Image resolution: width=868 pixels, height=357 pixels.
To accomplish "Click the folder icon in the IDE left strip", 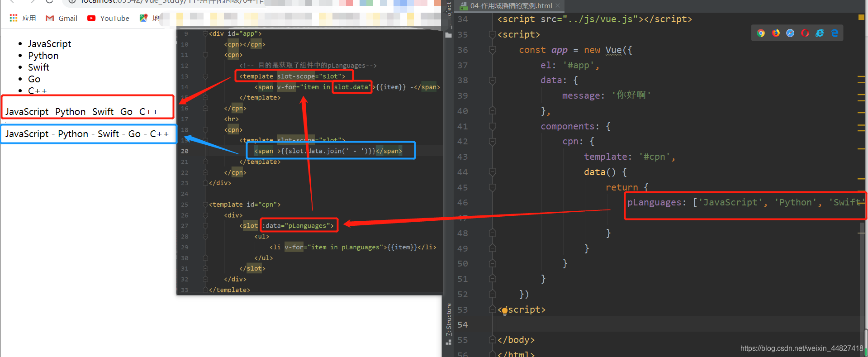I will [448, 35].
